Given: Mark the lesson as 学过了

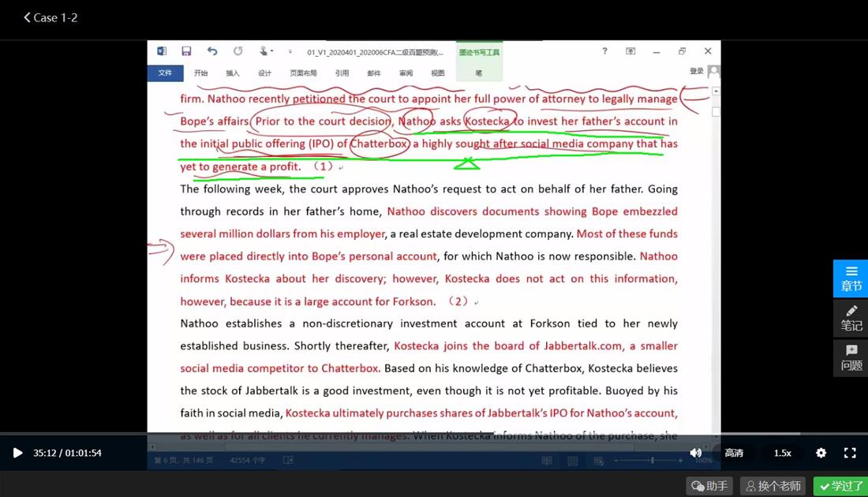Looking at the screenshot, I should (x=841, y=486).
